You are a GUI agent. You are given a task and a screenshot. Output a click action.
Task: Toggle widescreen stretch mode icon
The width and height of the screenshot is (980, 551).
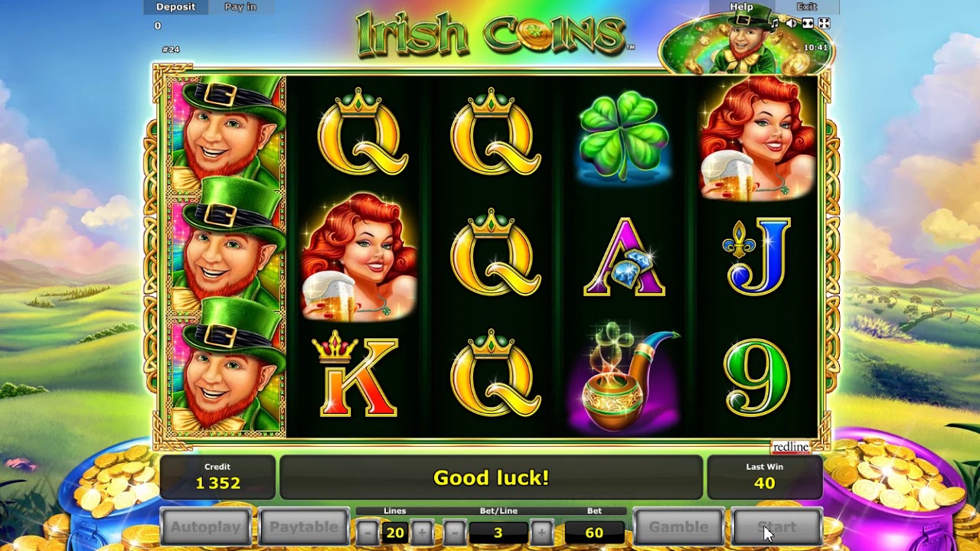coord(808,24)
